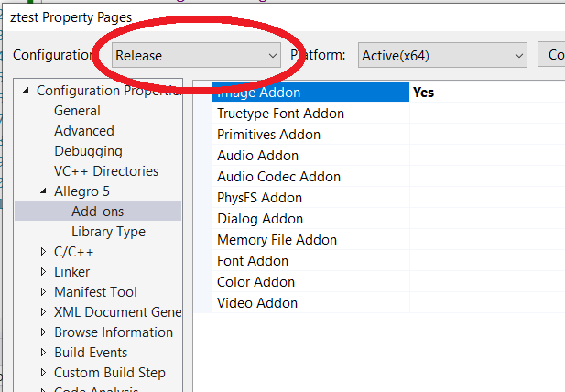Select the Add-ons tree item

pos(97,212)
